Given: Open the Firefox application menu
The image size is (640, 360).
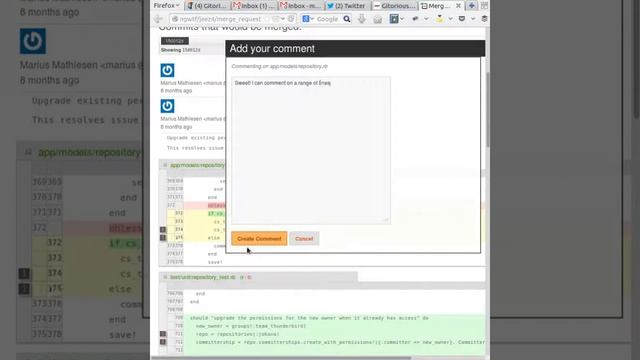Looking at the screenshot, I should tap(167, 6).
